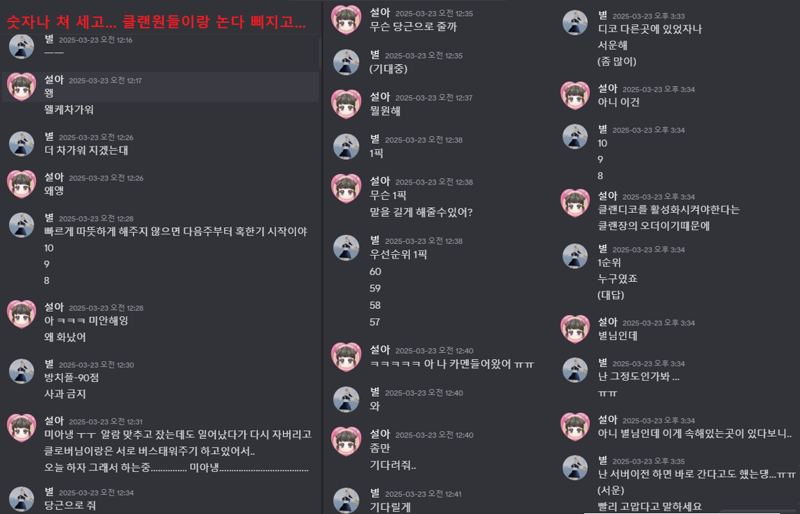Click the timestamp 2025-03-23 오전 12:40 beside 와
The height and width of the screenshot is (514, 800).
pos(423,393)
